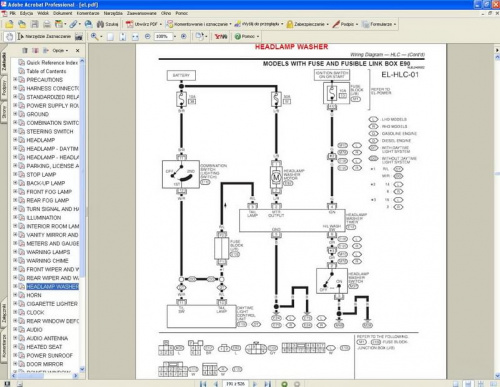Click the Print icon in toolbar
Screen dimensions: 500x387
click(47, 24)
